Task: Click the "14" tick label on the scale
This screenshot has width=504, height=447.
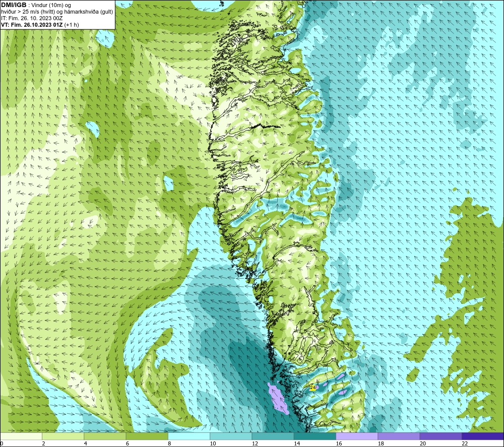Action: click(297, 443)
